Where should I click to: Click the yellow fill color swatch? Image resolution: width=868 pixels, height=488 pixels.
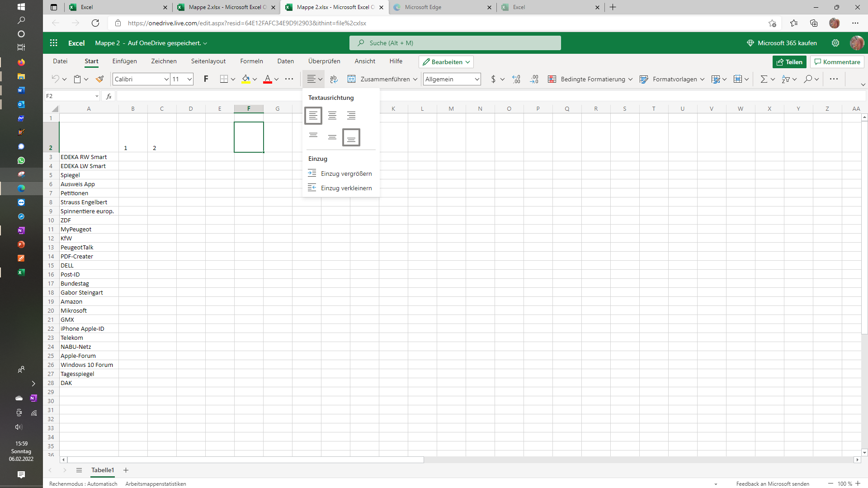coord(245,79)
